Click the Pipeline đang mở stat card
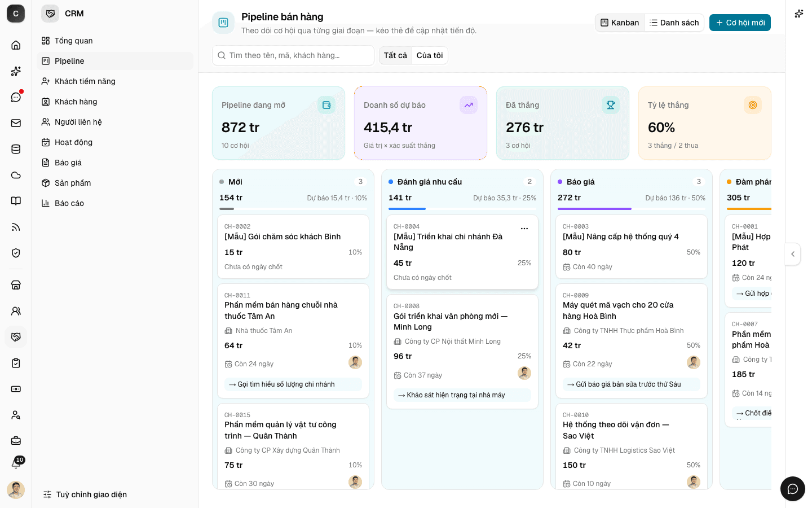Image resolution: width=812 pixels, height=508 pixels. coord(279,123)
